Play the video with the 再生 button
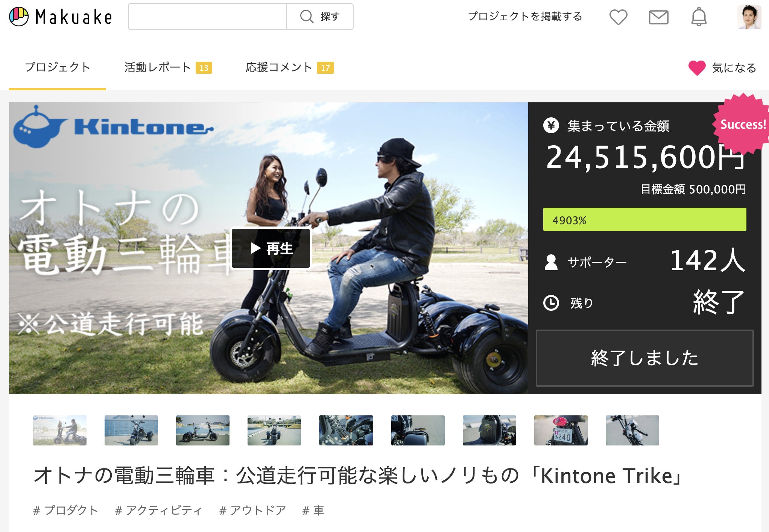The height and width of the screenshot is (532, 769). (271, 248)
